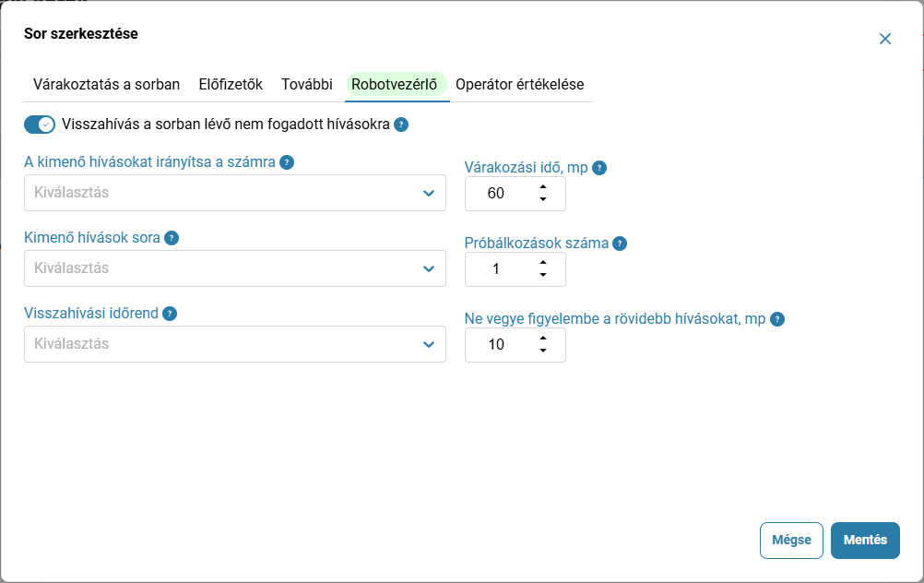Expand A kimenő hívásokat irányítsa dropdown
The width and height of the screenshot is (924, 583).
click(x=234, y=193)
